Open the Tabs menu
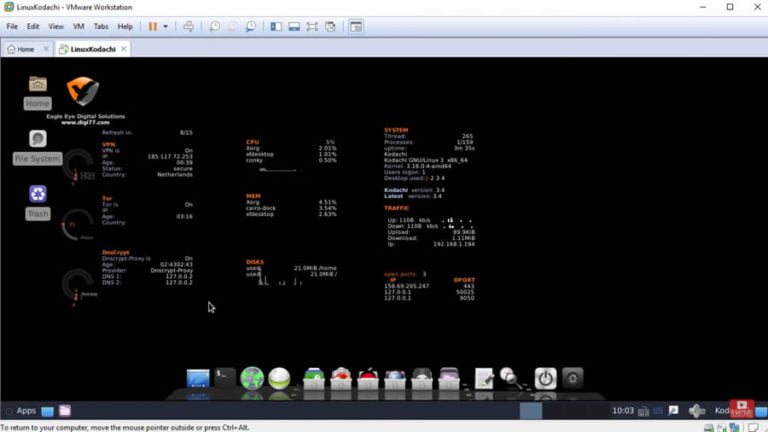This screenshot has width=768, height=432. [101, 26]
